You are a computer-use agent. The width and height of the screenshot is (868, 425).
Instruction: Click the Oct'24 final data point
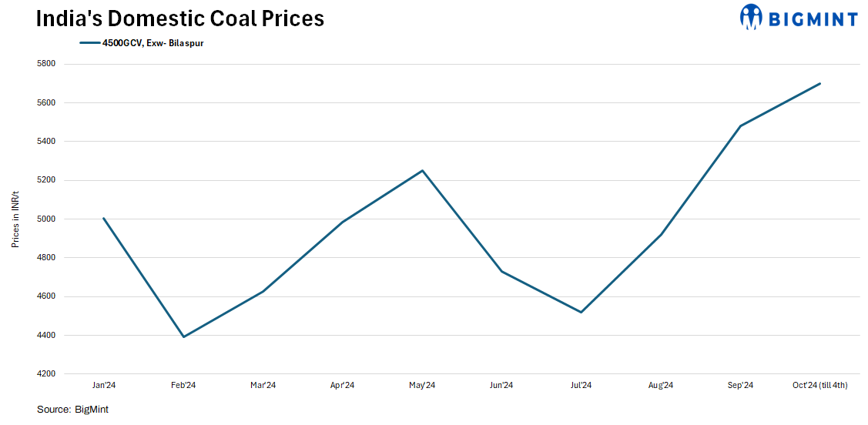point(819,83)
